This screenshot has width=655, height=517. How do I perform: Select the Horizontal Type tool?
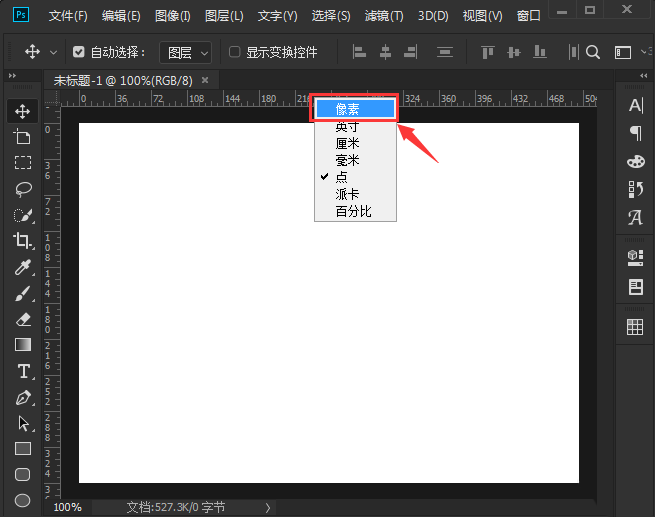[24, 371]
